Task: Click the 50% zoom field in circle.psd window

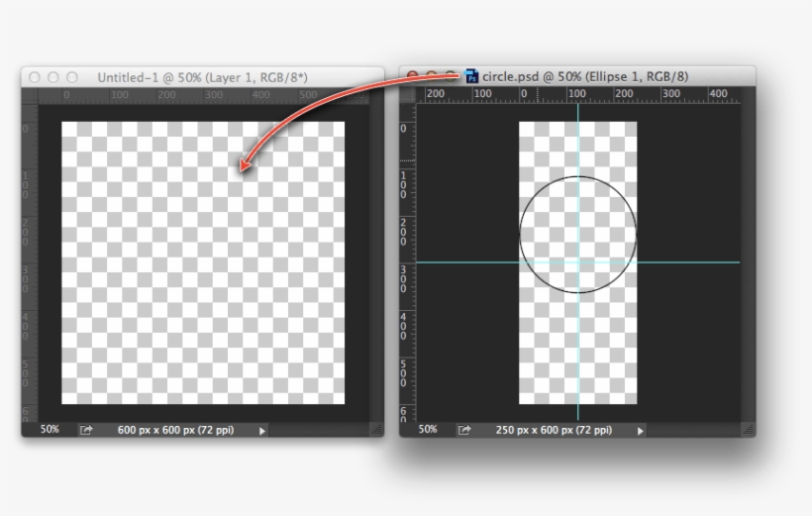Action: pyautogui.click(x=428, y=429)
